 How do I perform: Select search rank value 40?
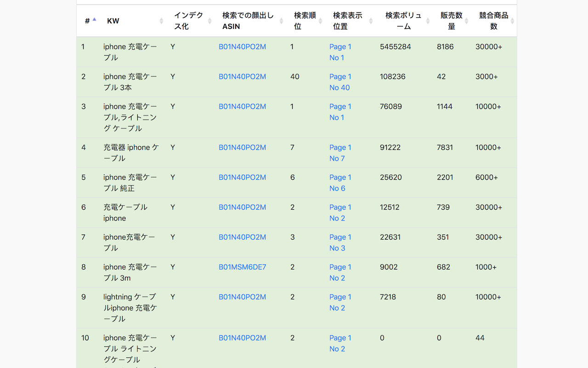295,76
